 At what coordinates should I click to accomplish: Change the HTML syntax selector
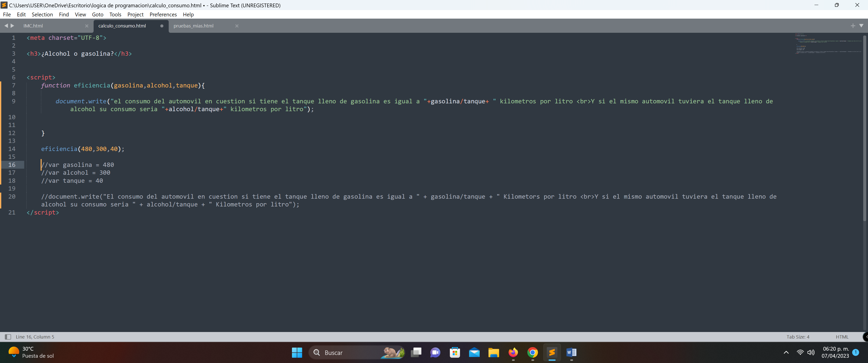click(842, 337)
